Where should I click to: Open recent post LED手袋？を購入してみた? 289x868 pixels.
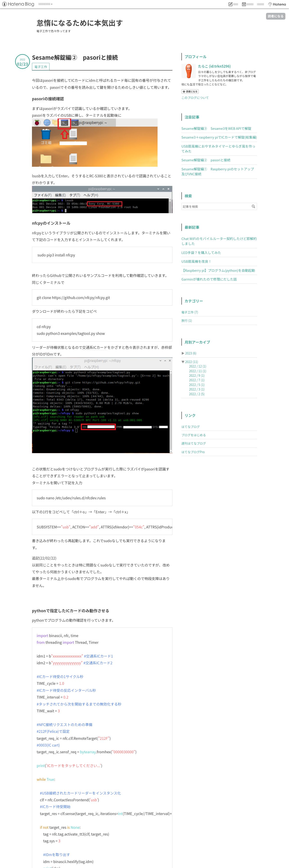(x=201, y=253)
